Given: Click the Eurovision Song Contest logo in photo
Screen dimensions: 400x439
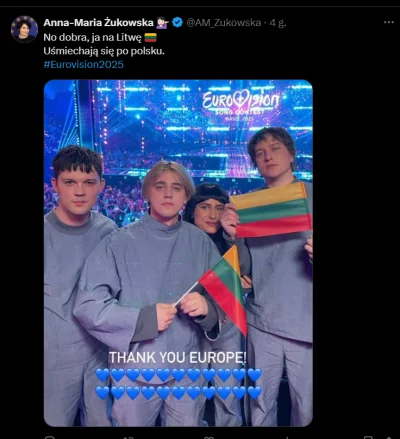Looking at the screenshot, I should coord(241,104).
